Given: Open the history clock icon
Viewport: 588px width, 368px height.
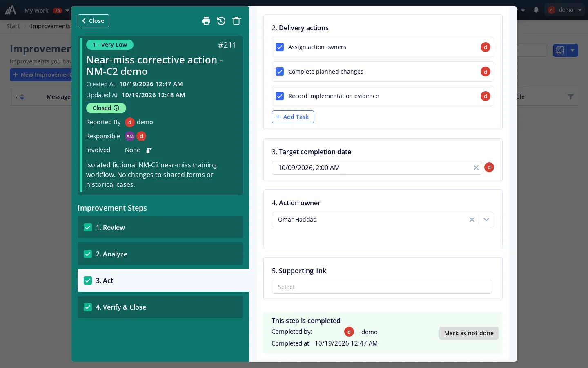Looking at the screenshot, I should pos(221,21).
